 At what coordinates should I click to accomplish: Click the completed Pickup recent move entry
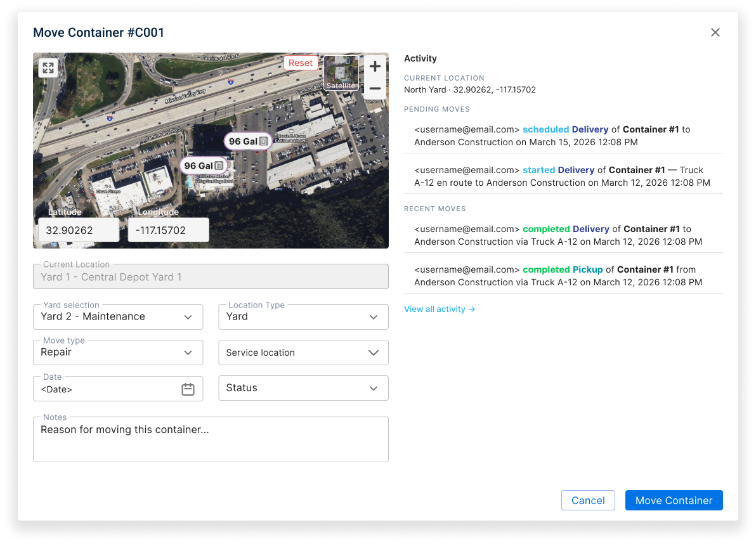coord(563,276)
